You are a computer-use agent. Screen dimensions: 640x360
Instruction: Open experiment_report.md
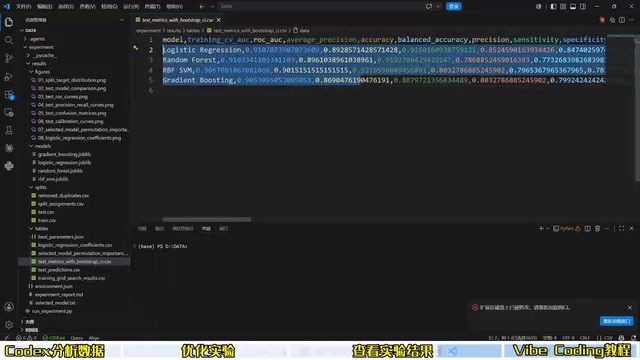59,294
